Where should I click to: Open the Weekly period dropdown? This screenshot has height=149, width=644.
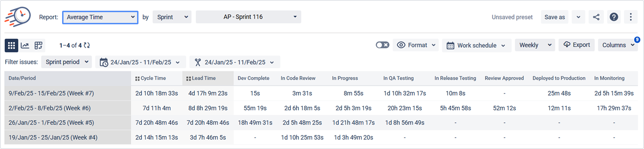535,45
